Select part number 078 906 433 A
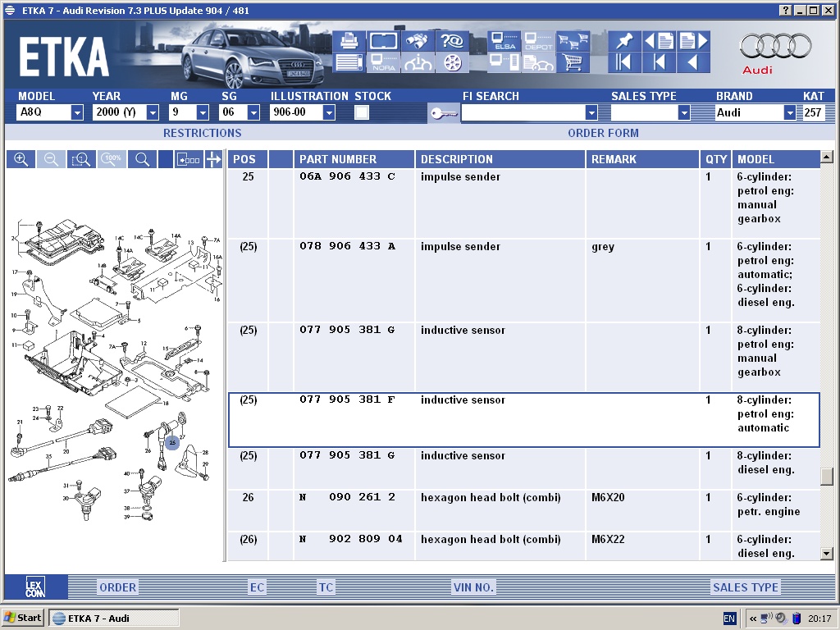 coord(347,246)
